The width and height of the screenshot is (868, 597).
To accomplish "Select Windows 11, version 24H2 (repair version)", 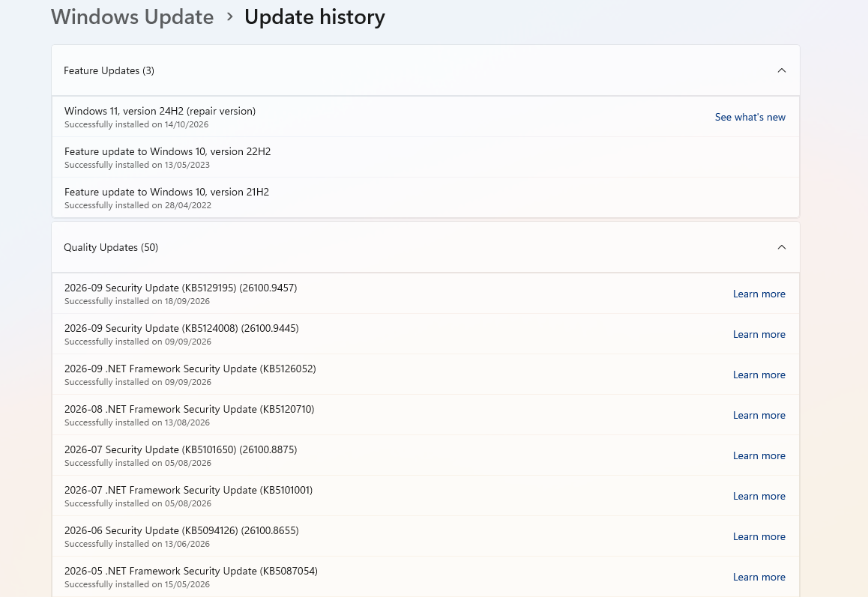I will [160, 111].
